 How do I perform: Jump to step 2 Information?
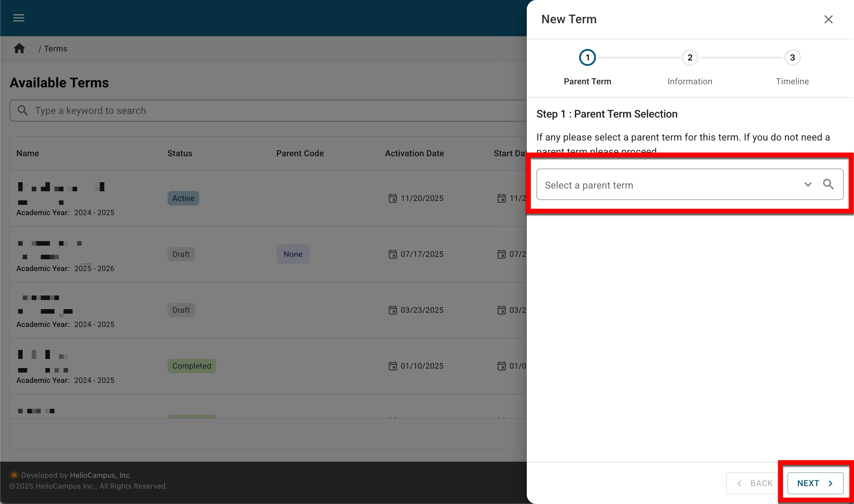(x=689, y=58)
